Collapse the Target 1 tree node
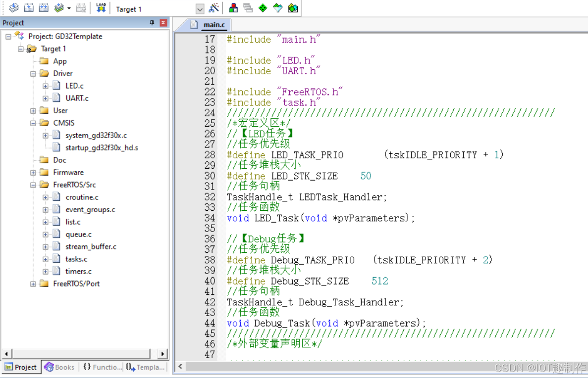This screenshot has height=378, width=588. pos(21,49)
